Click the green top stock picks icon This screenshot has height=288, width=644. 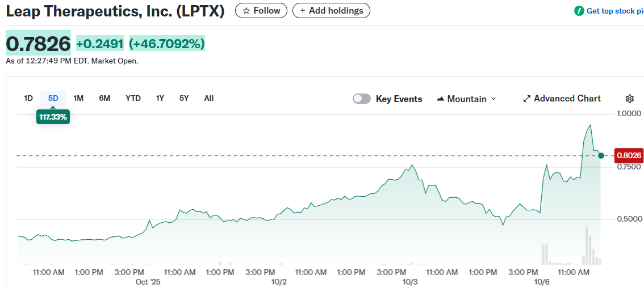pos(579,11)
